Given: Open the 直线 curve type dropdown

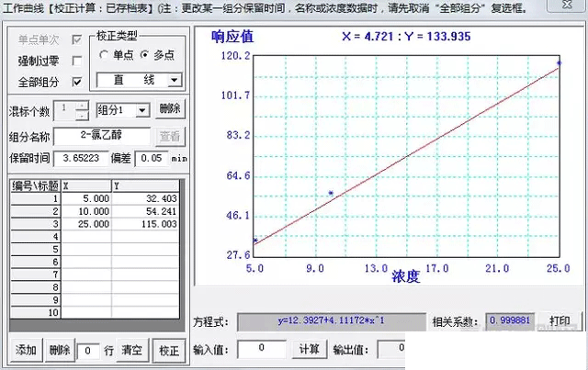Looking at the screenshot, I should (x=174, y=81).
